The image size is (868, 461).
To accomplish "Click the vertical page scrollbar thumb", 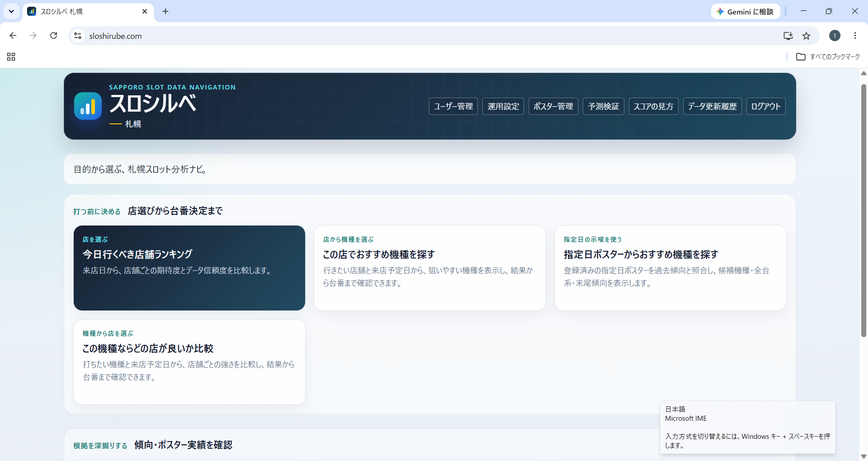I will click(x=863, y=210).
